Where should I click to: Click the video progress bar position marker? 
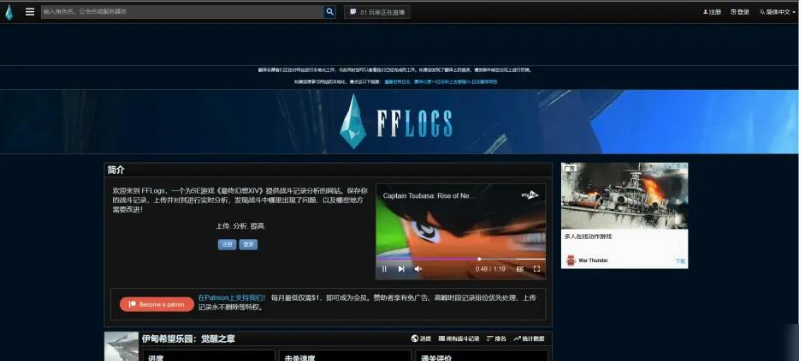tap(479, 259)
